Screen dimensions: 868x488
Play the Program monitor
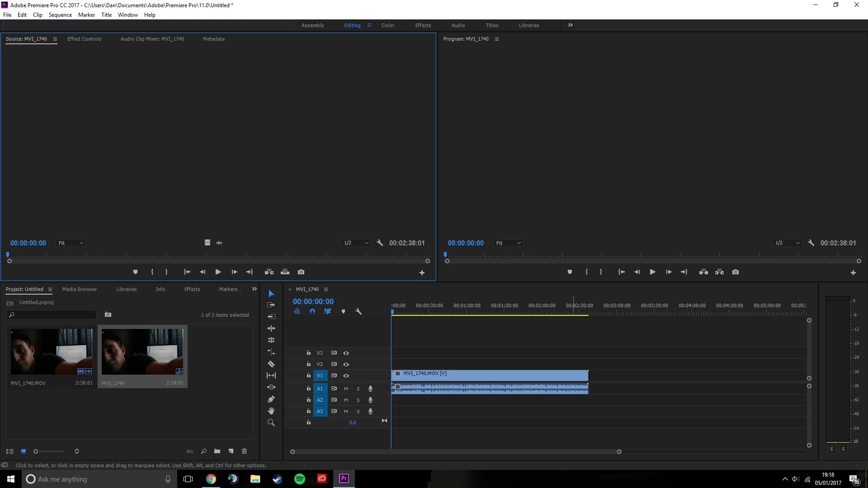(x=652, y=272)
